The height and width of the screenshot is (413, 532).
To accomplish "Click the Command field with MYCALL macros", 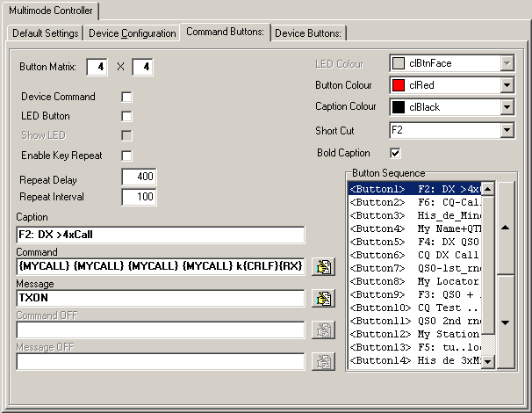I will pos(160,266).
